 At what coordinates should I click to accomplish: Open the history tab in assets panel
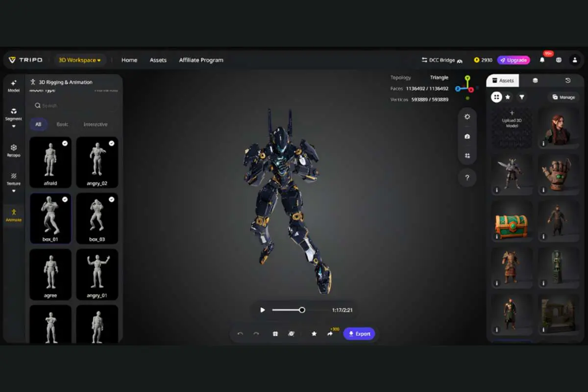pos(568,81)
